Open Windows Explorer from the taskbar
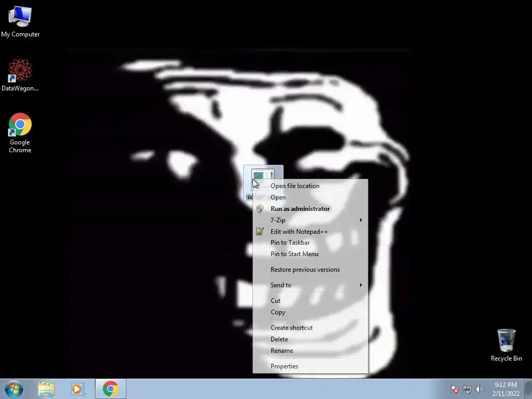The image size is (532, 399). (x=46, y=389)
